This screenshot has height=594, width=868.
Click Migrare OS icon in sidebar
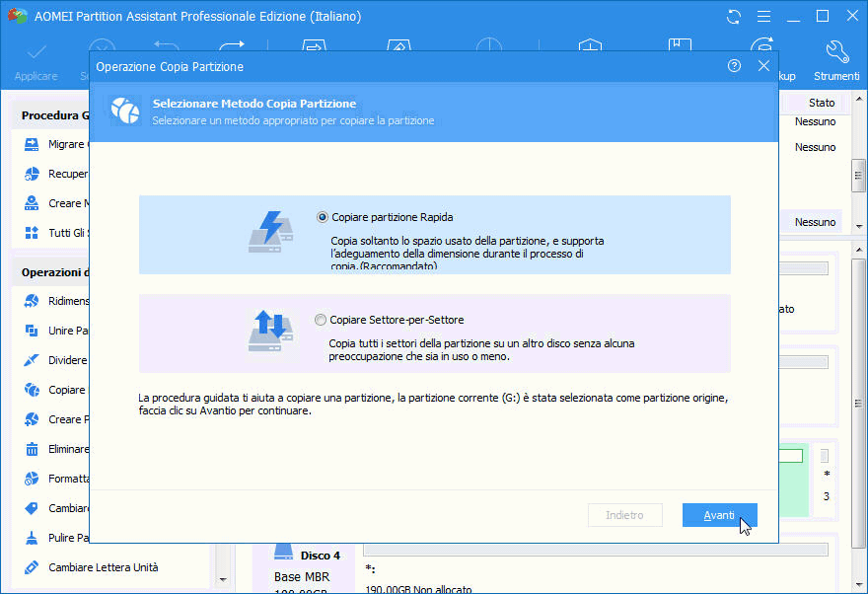tap(32, 144)
